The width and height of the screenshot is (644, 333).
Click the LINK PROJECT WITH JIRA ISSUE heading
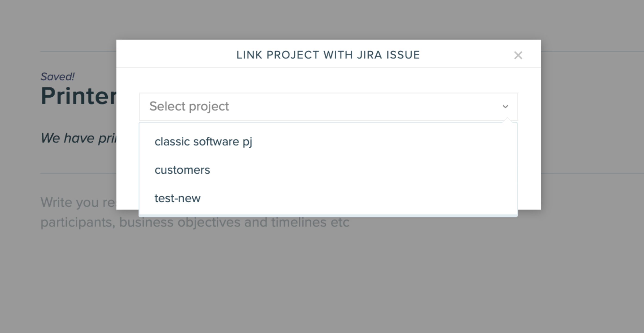click(x=328, y=55)
